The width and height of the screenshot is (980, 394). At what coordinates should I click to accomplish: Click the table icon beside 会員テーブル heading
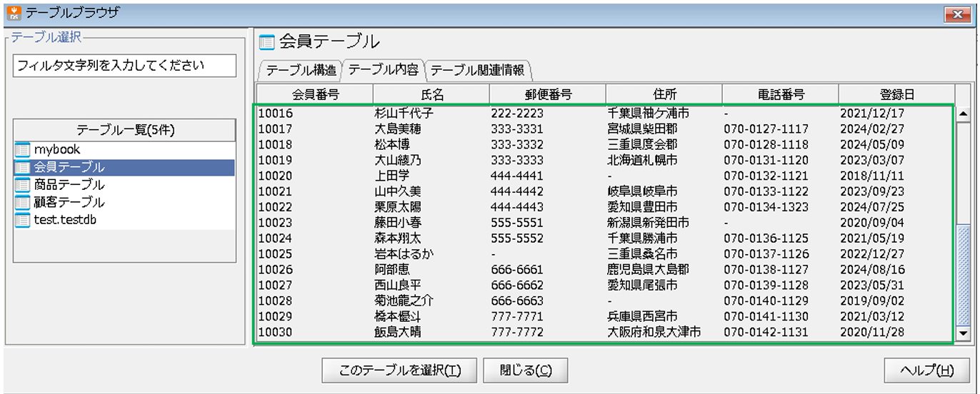[266, 42]
